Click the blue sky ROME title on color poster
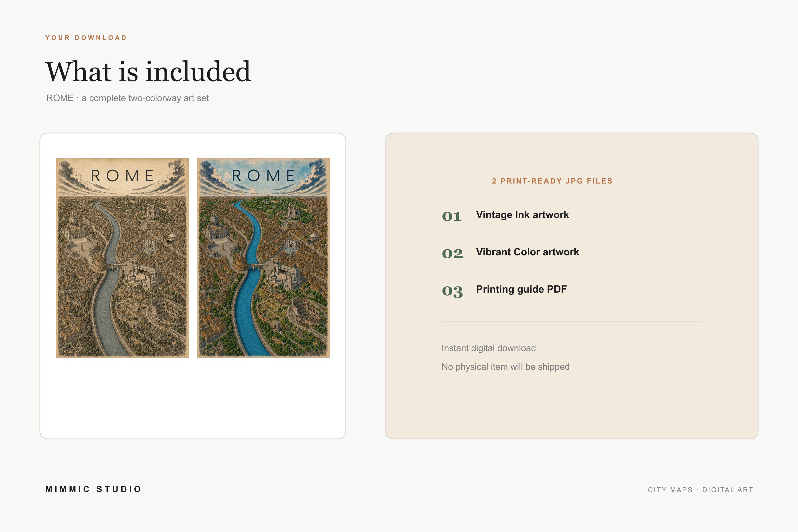The width and height of the screenshot is (798, 532). [x=263, y=176]
